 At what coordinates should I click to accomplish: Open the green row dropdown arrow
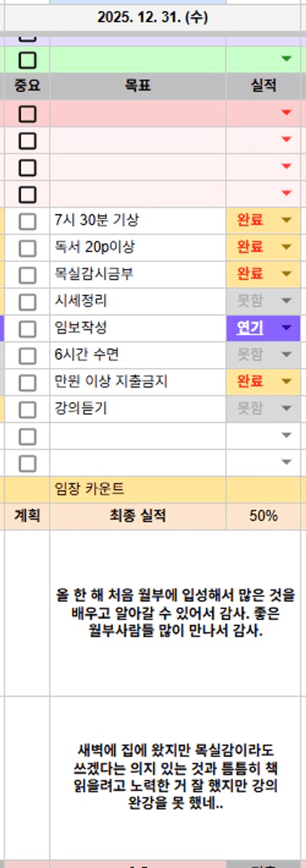[286, 58]
